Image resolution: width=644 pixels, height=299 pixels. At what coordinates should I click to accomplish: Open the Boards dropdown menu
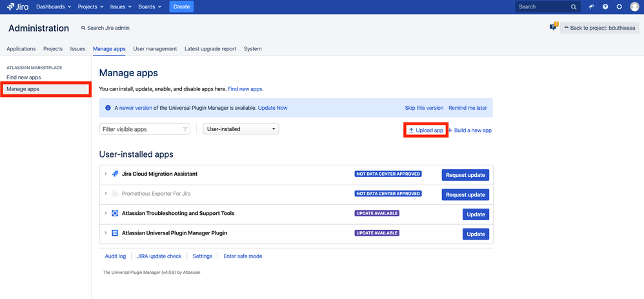coord(150,7)
